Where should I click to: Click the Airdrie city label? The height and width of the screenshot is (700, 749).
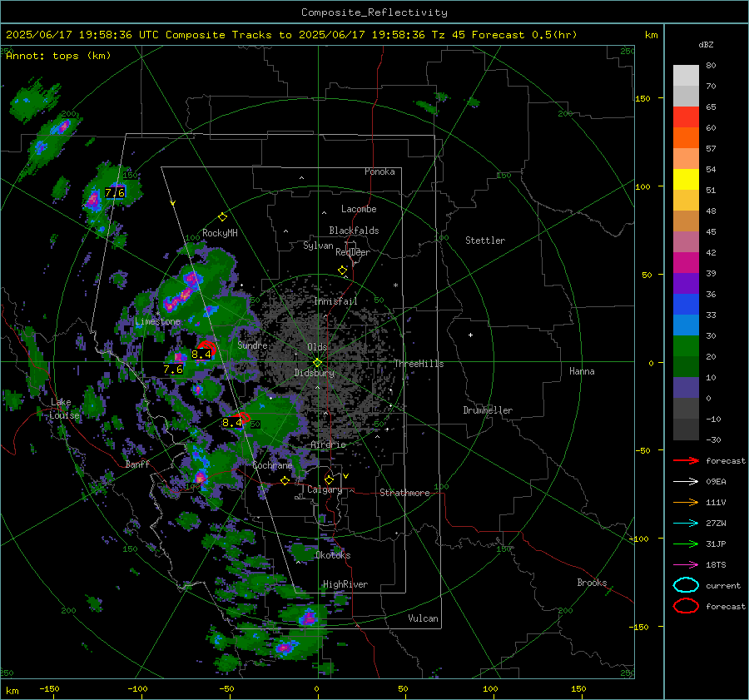point(328,444)
